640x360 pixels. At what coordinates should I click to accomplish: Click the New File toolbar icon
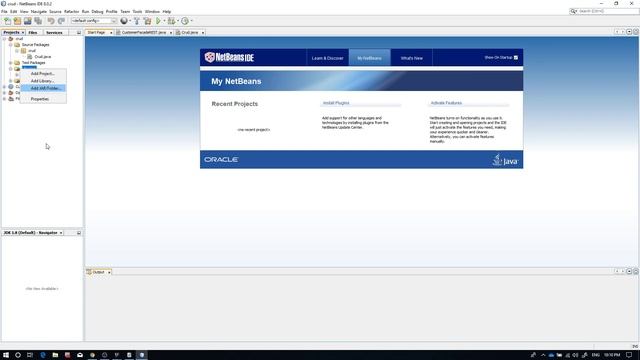[7, 21]
